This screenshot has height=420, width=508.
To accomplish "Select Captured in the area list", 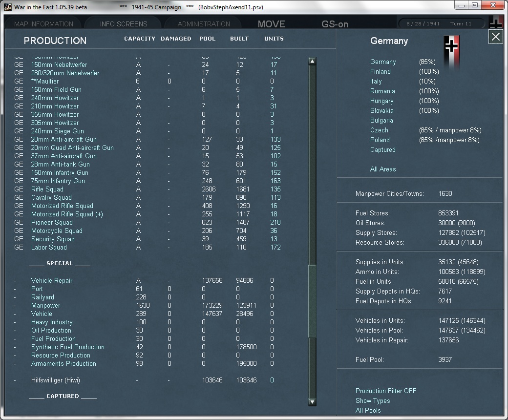I will click(x=382, y=149).
